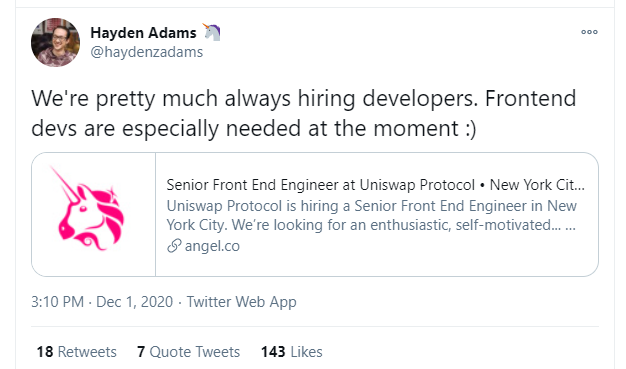Viewport: 626px width, 369px height.
Task: Click the number 18 in Retweets count
Action: [x=45, y=352]
